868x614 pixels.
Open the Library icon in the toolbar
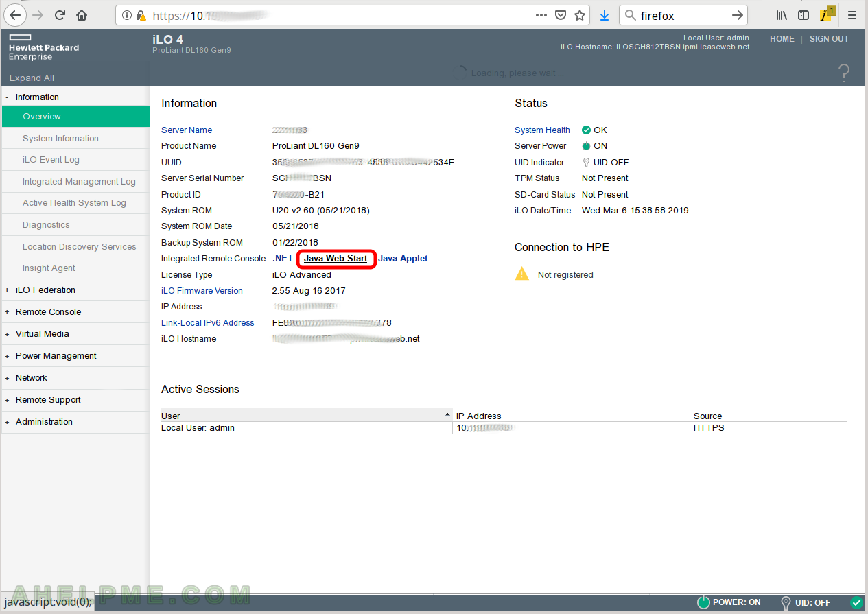(x=782, y=15)
